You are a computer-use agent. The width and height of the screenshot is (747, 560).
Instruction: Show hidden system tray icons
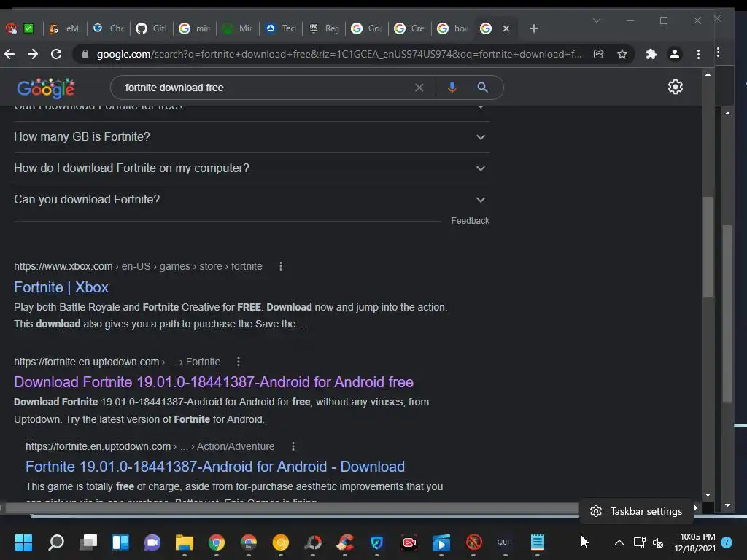tap(619, 542)
